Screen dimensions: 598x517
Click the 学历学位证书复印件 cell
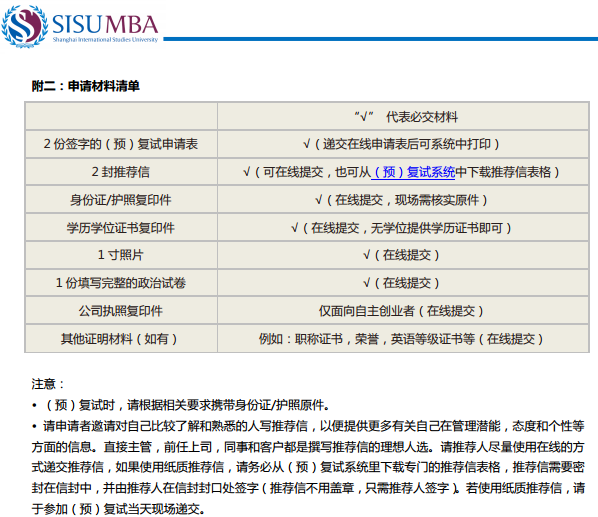coord(121,228)
